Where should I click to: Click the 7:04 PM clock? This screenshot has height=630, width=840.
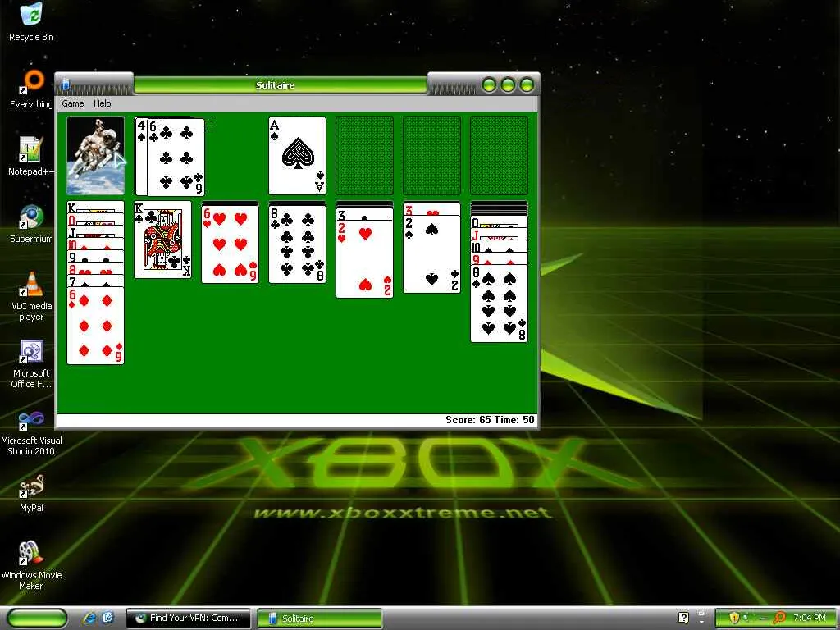(809, 618)
